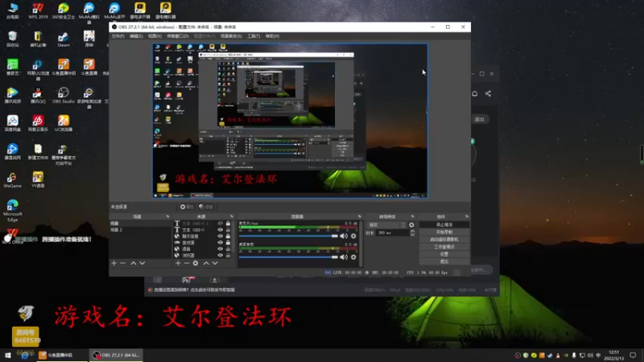The width and height of the screenshot is (644, 362).
Task: Toggle visibility of the third source row
Action: point(220,237)
